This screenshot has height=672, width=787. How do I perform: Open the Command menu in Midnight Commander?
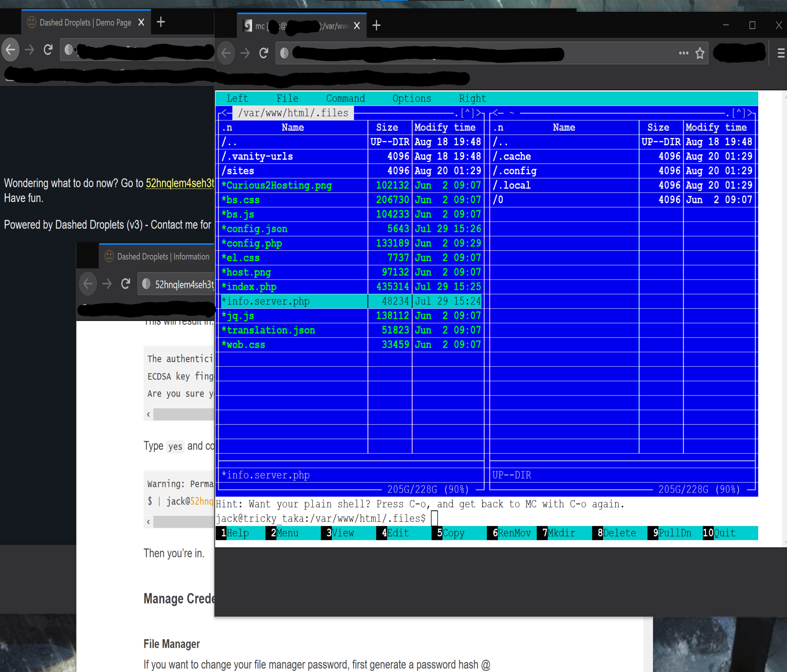345,98
